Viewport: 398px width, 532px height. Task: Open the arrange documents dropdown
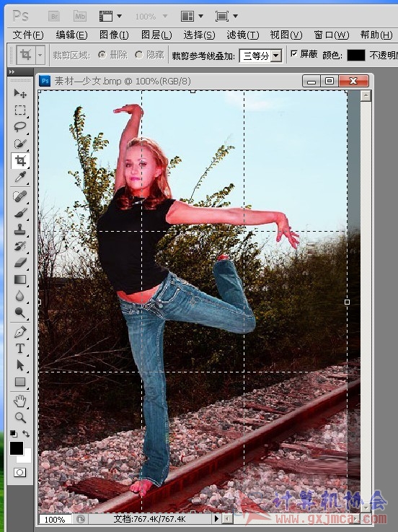point(192,16)
